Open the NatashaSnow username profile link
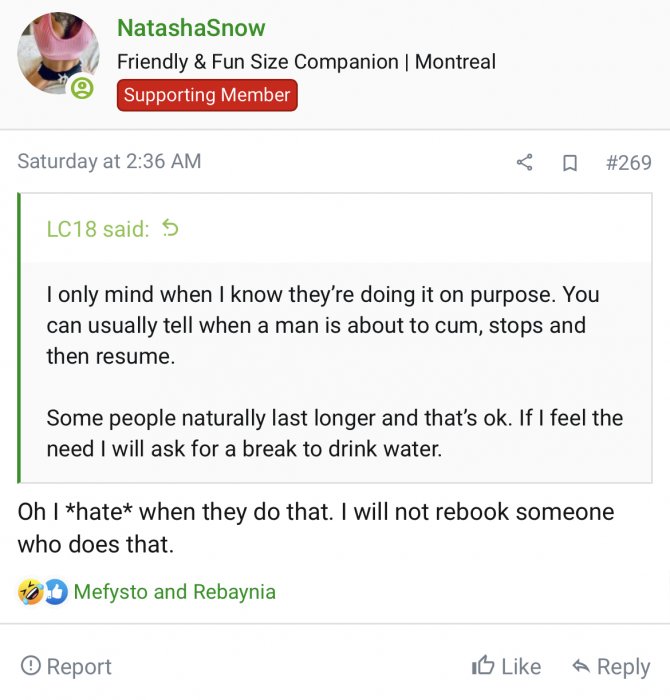This screenshot has width=670, height=700. point(191,28)
